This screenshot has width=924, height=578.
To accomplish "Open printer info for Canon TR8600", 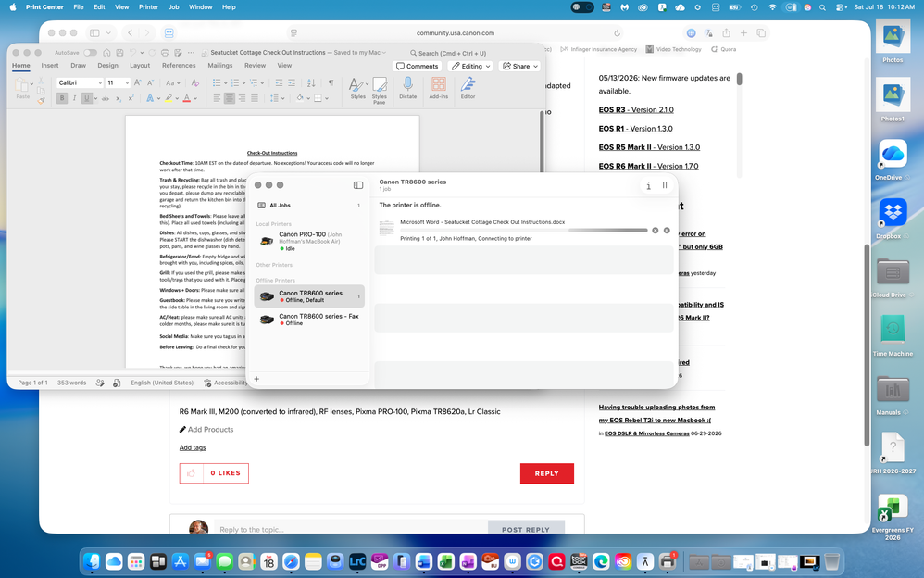I will point(648,185).
